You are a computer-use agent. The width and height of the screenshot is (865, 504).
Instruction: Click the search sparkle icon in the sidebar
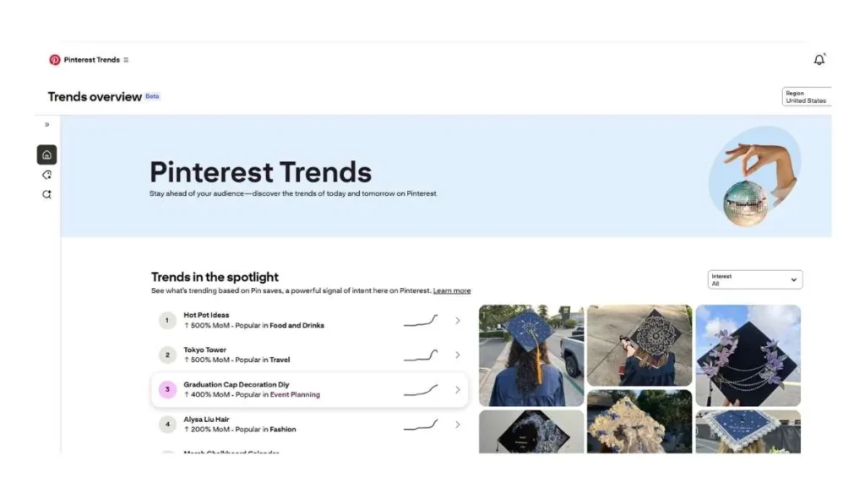click(x=47, y=194)
